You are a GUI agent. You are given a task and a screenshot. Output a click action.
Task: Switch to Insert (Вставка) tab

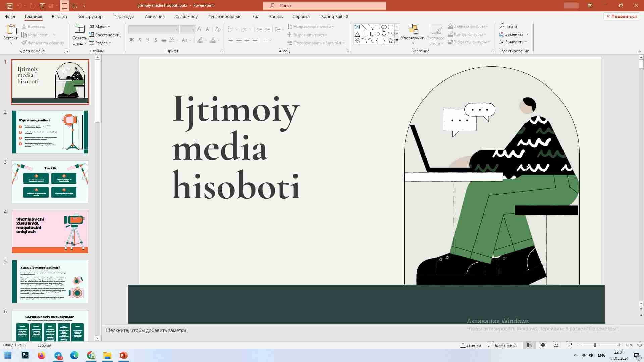[x=59, y=16]
